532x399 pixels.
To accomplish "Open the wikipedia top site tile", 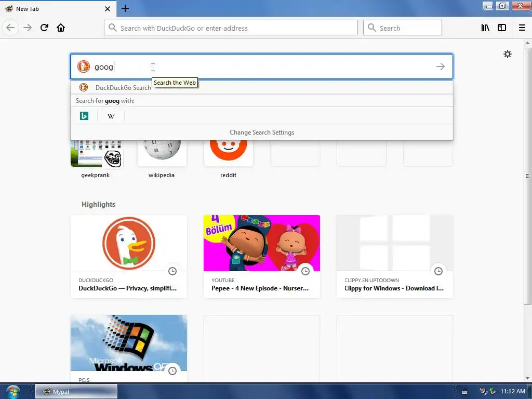I will [162, 154].
